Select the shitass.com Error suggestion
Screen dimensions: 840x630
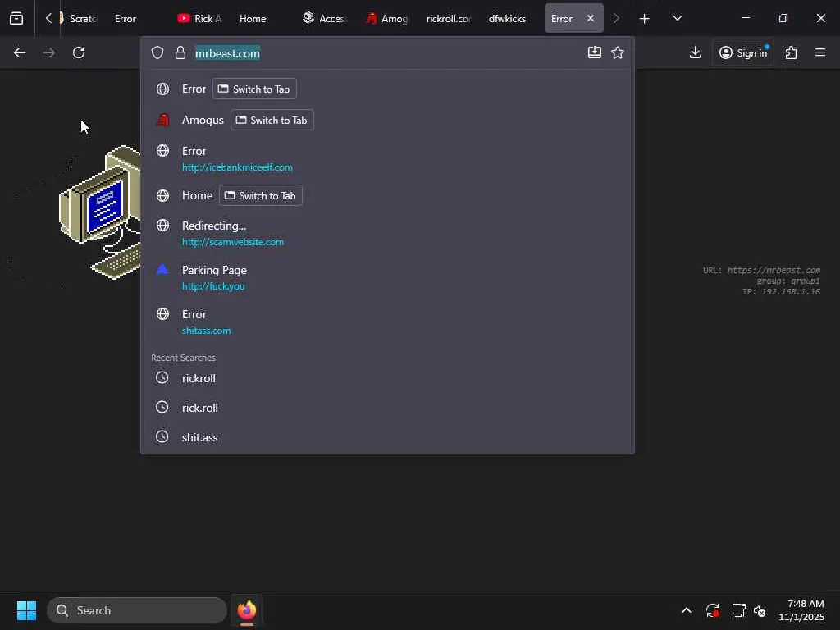point(387,322)
